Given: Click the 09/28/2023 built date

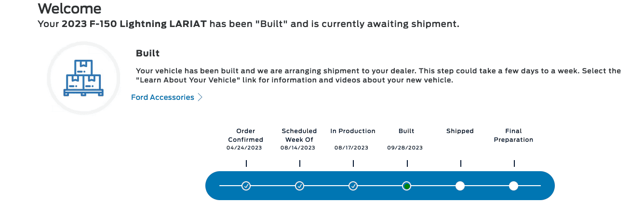Looking at the screenshot, I should tap(405, 148).
